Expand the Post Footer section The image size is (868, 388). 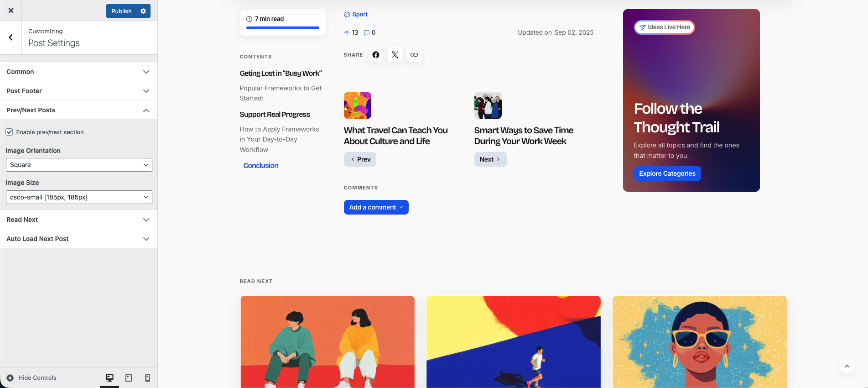click(x=78, y=91)
